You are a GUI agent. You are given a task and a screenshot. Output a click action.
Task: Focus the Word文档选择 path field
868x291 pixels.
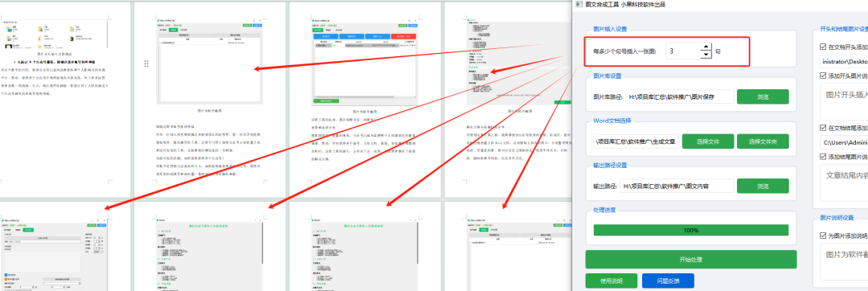coord(635,141)
